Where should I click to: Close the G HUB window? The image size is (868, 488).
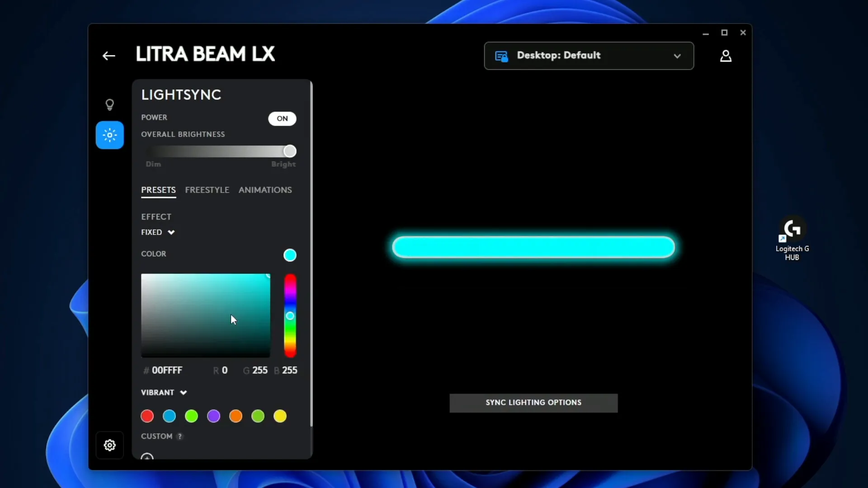(743, 33)
